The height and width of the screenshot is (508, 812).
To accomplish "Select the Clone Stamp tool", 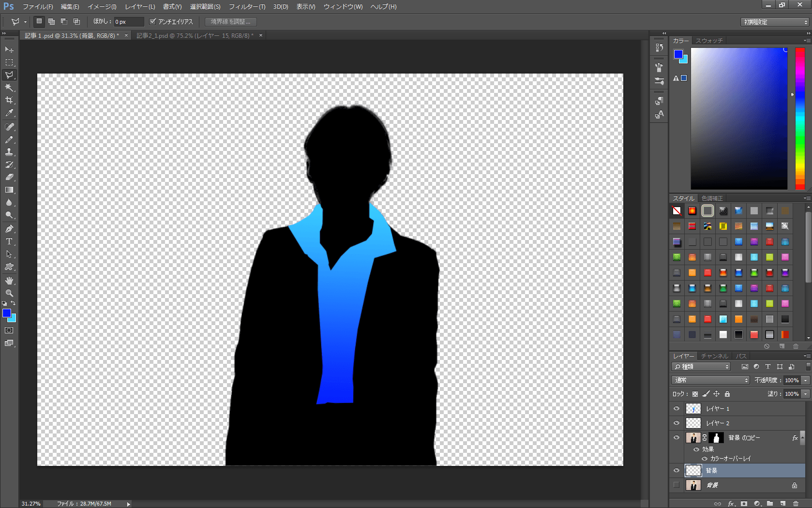I will pos(9,152).
